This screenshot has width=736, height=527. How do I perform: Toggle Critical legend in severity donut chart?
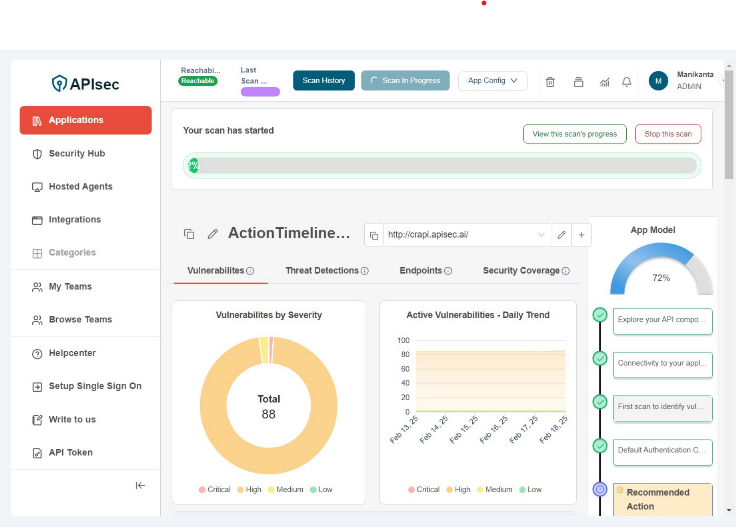tap(220, 489)
